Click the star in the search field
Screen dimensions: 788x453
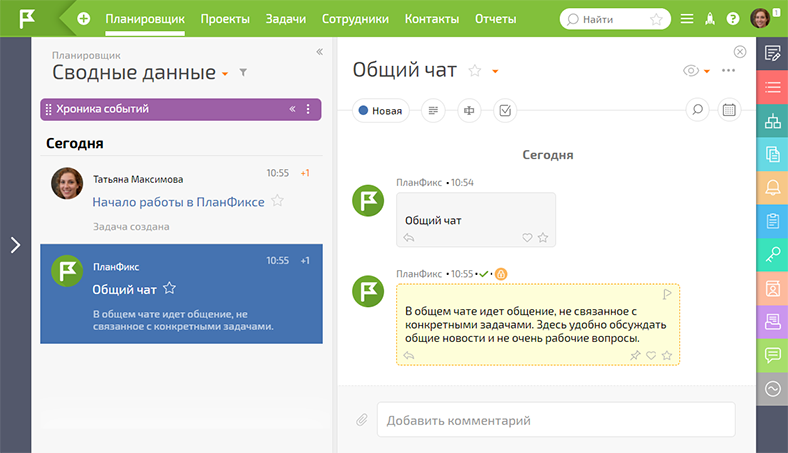point(656,20)
